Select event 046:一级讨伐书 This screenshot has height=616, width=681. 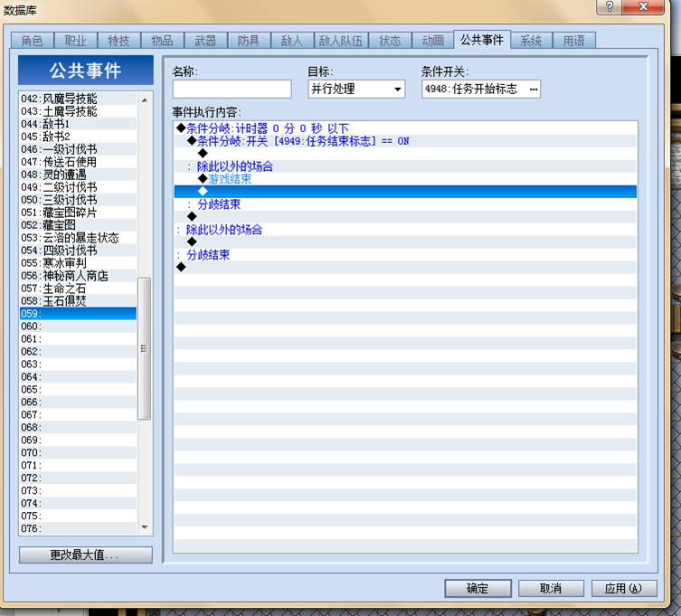point(78,149)
